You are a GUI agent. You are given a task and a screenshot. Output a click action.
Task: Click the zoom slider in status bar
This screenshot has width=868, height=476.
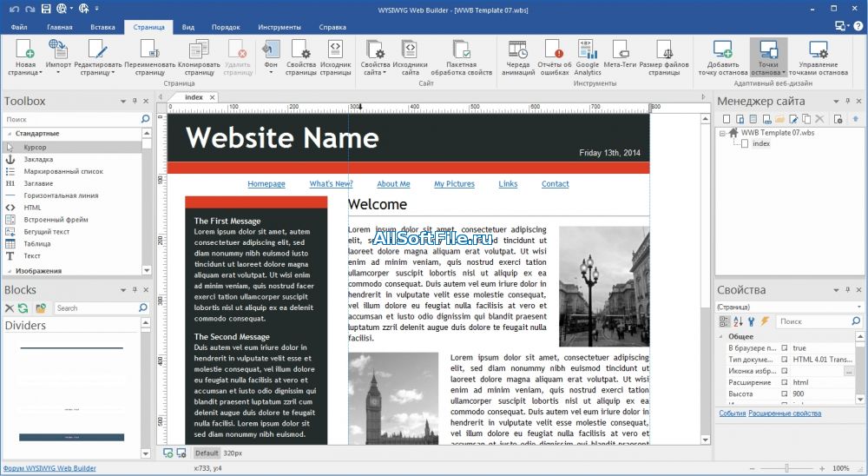click(x=786, y=468)
